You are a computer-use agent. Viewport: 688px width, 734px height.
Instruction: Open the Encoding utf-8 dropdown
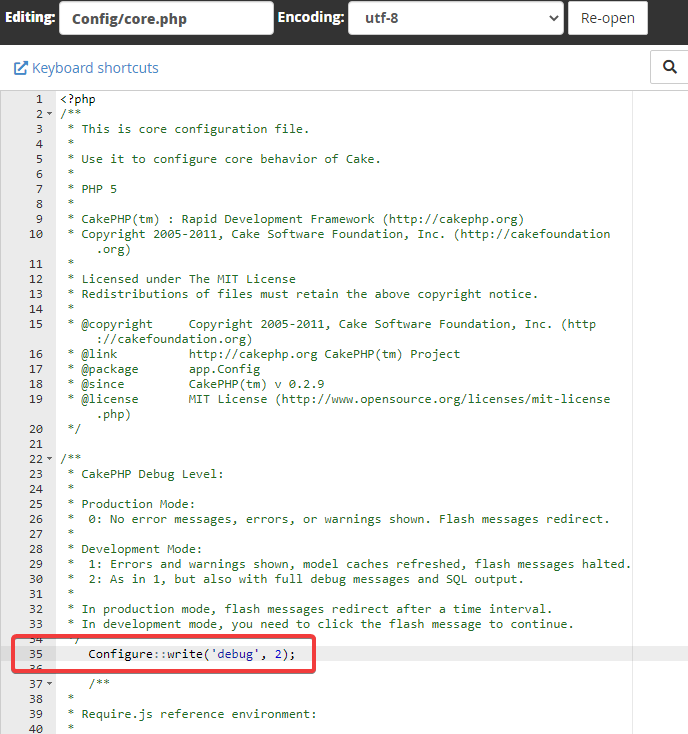click(455, 18)
